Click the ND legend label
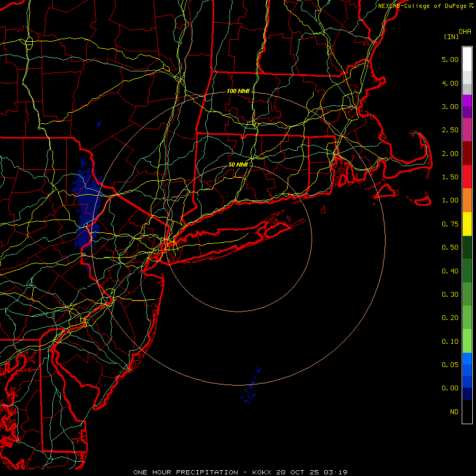 point(454,412)
